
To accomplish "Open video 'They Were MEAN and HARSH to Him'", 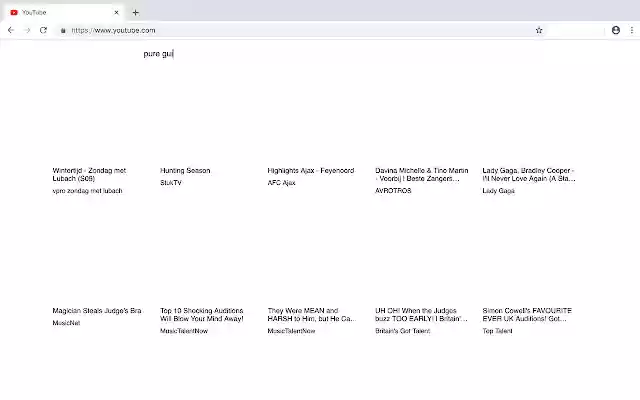I will point(311,315).
